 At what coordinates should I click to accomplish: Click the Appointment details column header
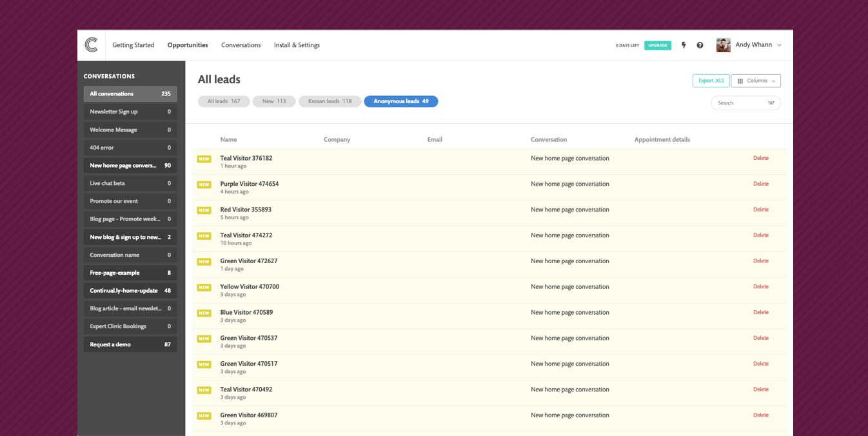pos(662,139)
